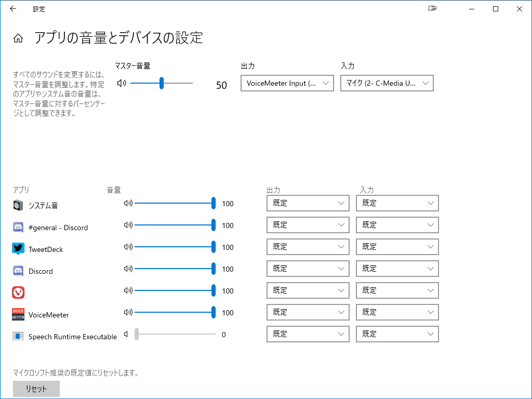Click the Vivaldi app icon
Viewport: 532px width, 399px height.
(18, 292)
